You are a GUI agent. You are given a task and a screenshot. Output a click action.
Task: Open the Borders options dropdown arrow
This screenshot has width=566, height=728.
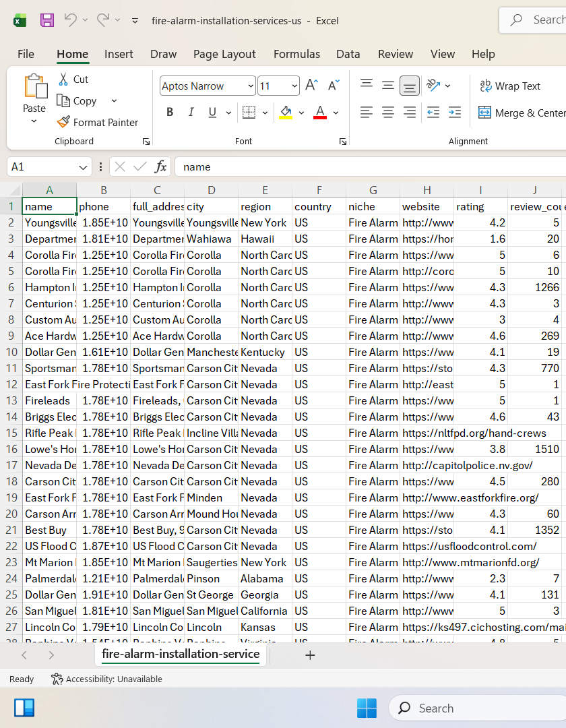pos(265,113)
